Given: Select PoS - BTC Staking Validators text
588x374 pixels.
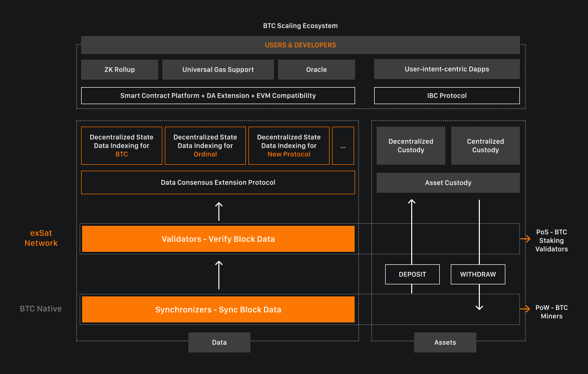Looking at the screenshot, I should coord(551,241).
